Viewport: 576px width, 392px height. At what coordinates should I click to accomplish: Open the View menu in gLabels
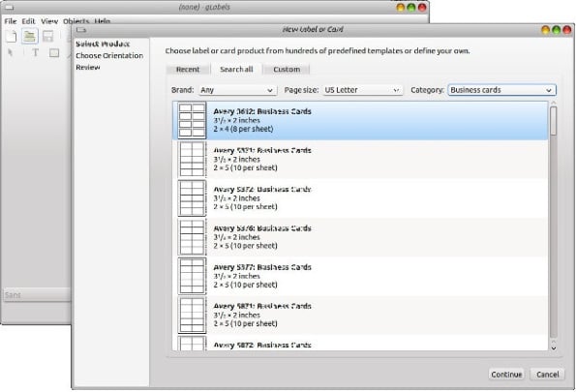[49, 21]
